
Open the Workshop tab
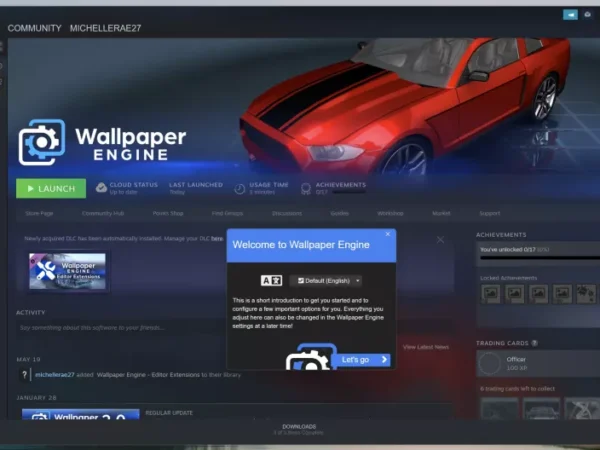pos(390,213)
